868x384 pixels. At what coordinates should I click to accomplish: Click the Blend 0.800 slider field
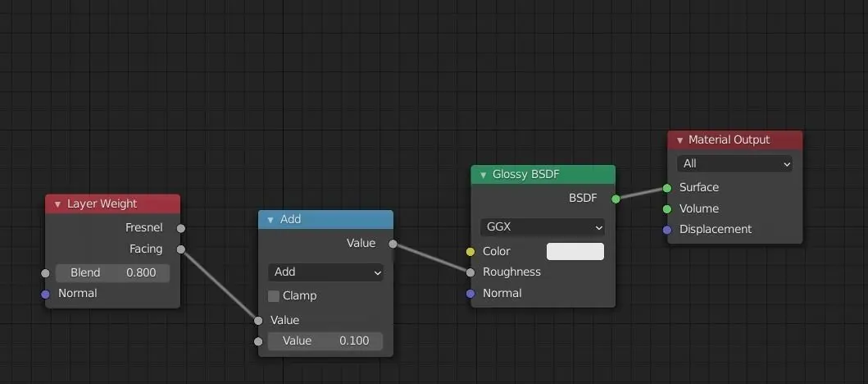(112, 273)
